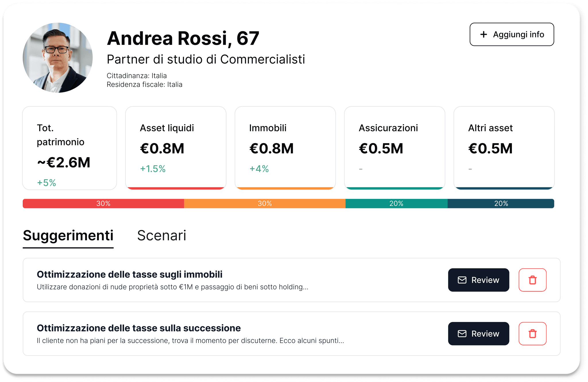Delete the successione tax suggestion via trash icon
This screenshot has height=382, width=588.
click(532, 334)
